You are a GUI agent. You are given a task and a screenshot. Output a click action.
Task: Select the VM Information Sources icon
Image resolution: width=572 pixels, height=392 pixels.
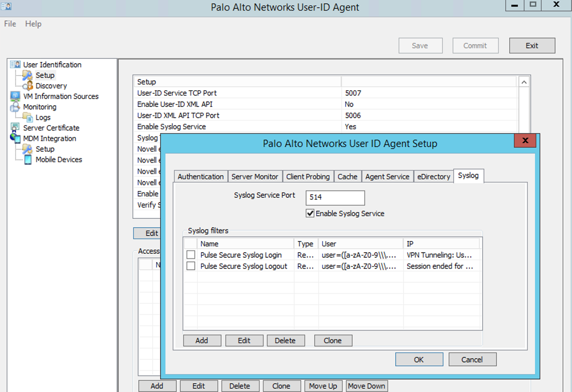(15, 96)
